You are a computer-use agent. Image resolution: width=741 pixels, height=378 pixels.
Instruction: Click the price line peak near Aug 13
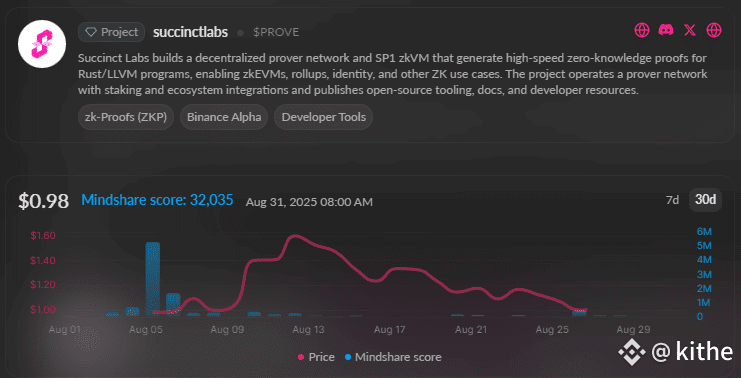[295, 236]
